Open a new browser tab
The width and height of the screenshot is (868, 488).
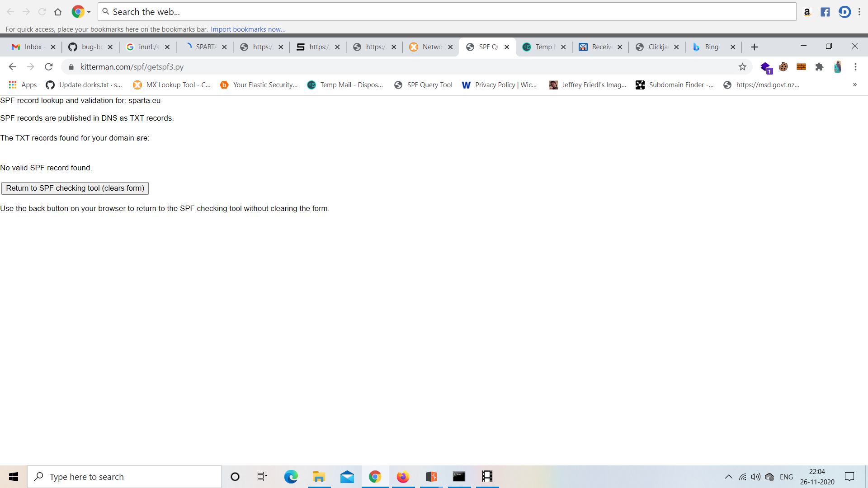coord(754,47)
